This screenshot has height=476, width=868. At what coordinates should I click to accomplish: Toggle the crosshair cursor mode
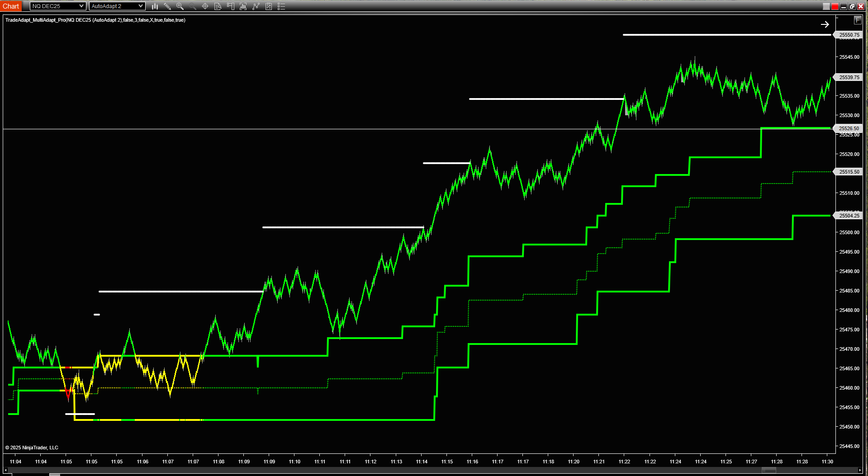(205, 6)
